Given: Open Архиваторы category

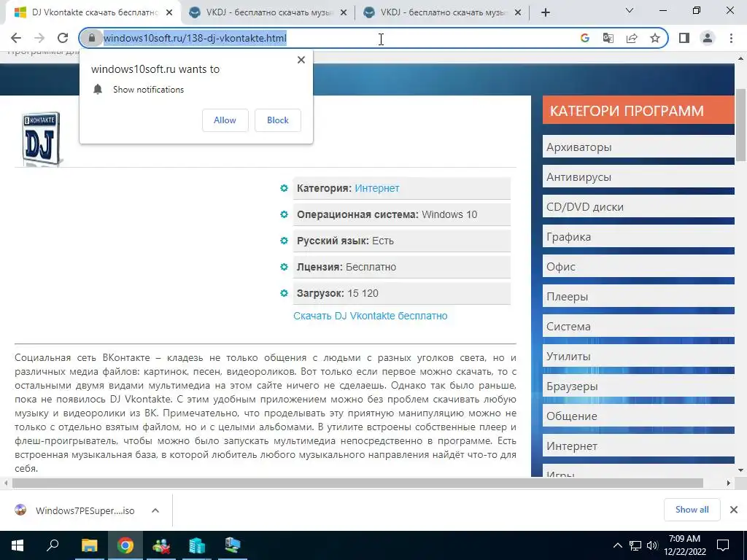Looking at the screenshot, I should [x=638, y=147].
